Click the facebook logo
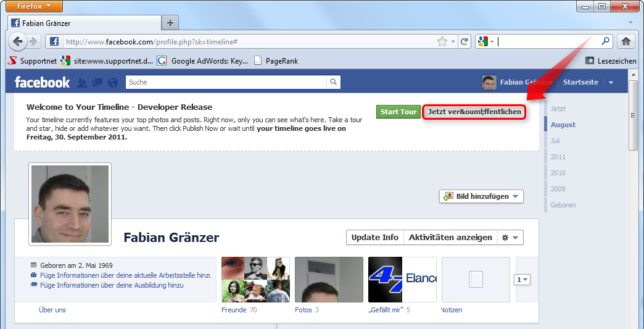 click(x=43, y=82)
